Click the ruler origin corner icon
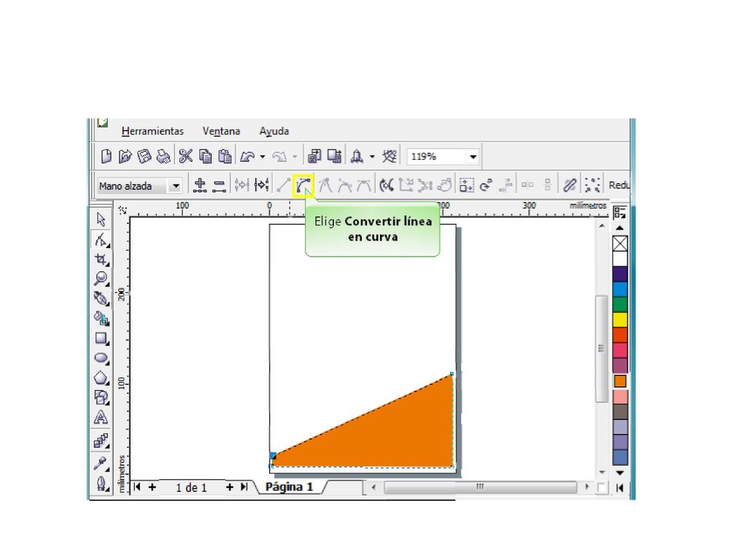Screen dimensions: 747x560 [x=123, y=210]
